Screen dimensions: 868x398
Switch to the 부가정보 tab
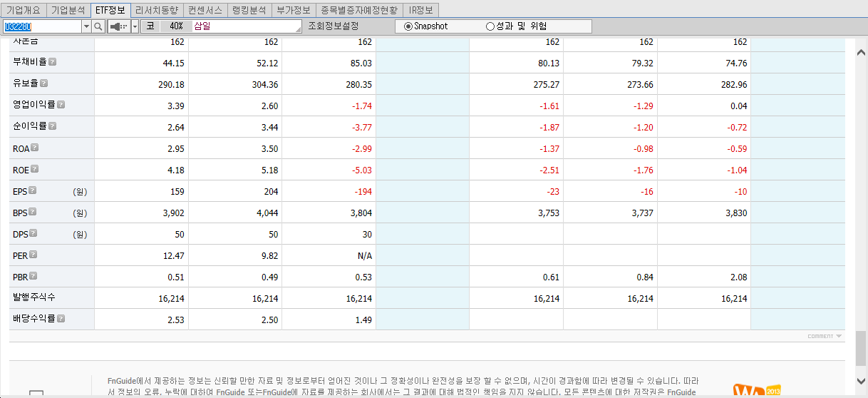point(294,10)
